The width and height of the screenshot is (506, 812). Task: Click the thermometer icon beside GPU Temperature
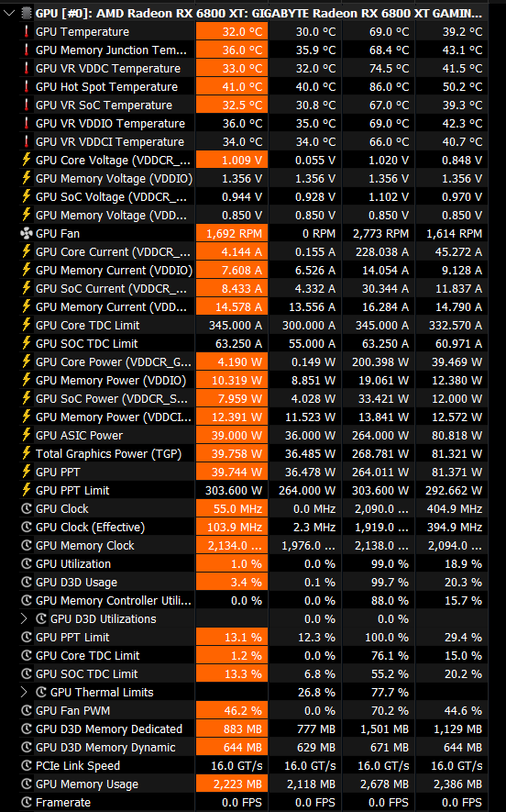[x=27, y=31]
